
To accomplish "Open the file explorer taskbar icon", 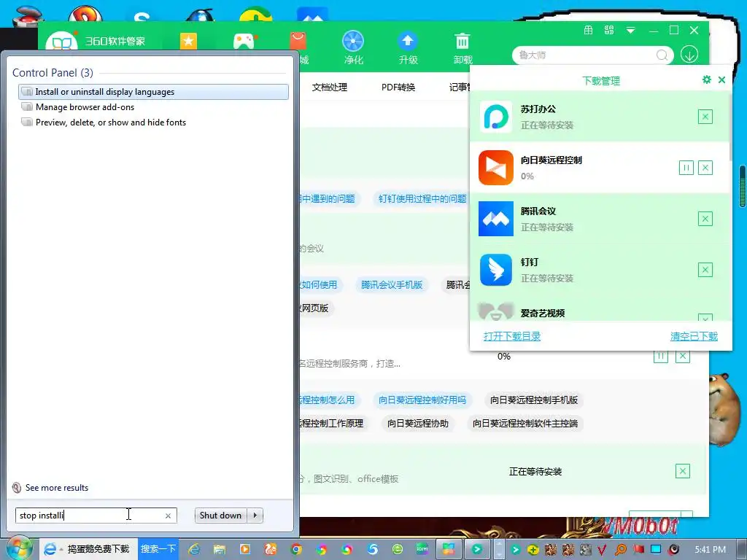I will pyautogui.click(x=219, y=549).
